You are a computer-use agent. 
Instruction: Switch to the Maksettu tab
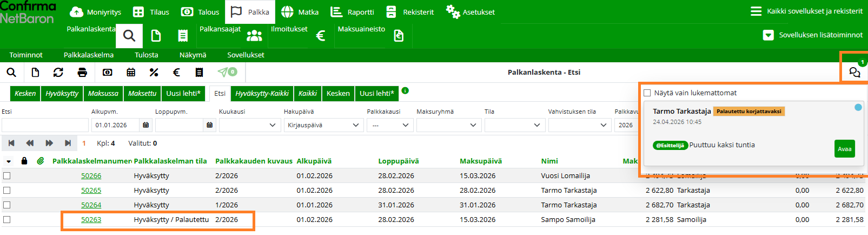142,93
